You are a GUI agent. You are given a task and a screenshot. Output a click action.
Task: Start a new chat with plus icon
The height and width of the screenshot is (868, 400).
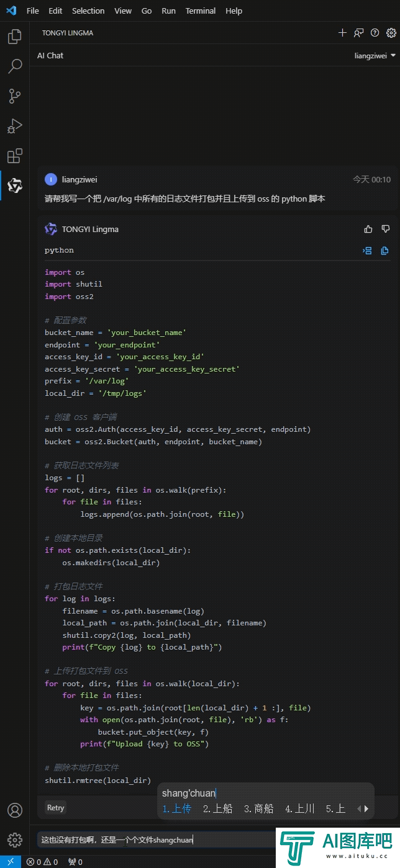pyautogui.click(x=342, y=33)
